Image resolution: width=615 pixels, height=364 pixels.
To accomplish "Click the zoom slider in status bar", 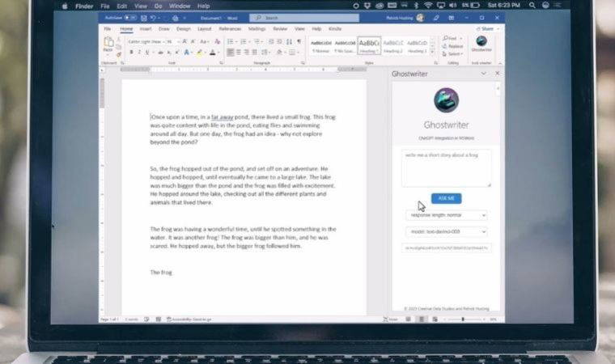I will coord(463,320).
